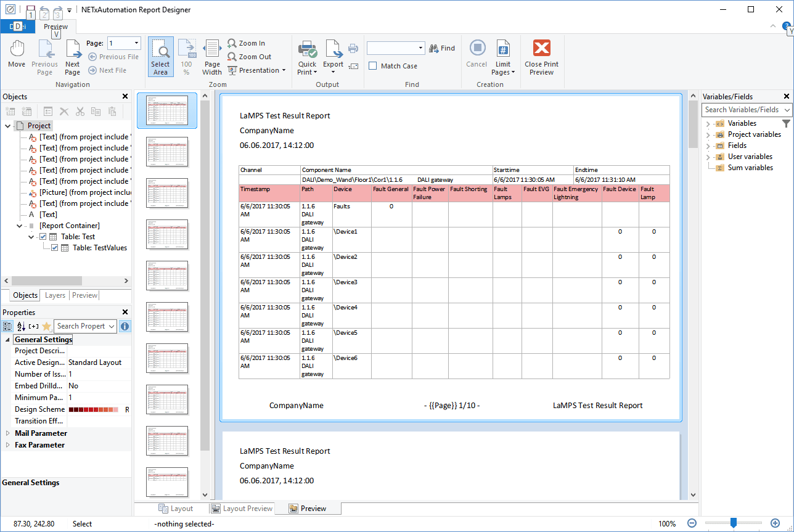The image size is (794, 532).
Task: Click the categorized view icon in Properties
Action: point(7,326)
